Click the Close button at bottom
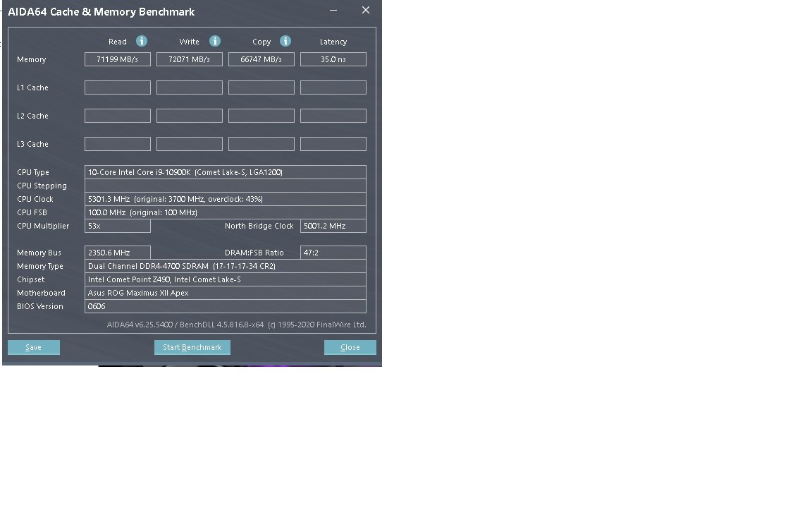 pos(350,347)
